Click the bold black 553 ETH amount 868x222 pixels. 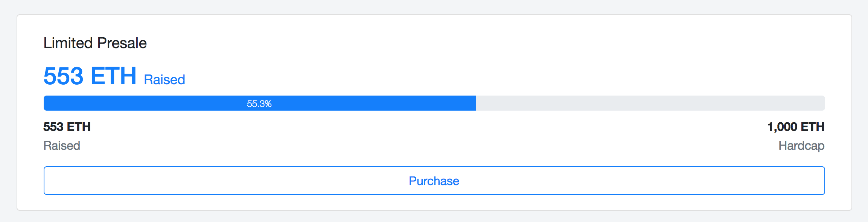click(67, 127)
